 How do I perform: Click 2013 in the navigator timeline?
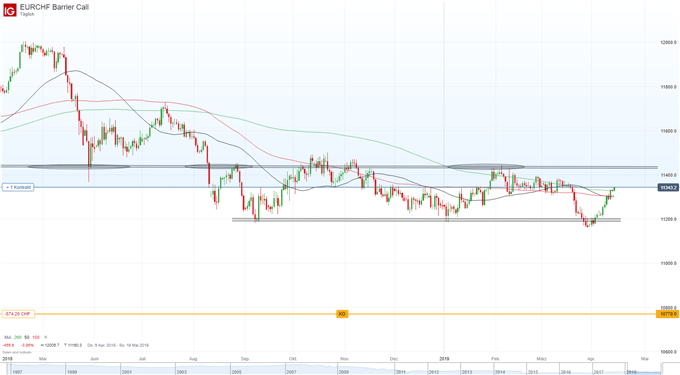coord(467,372)
